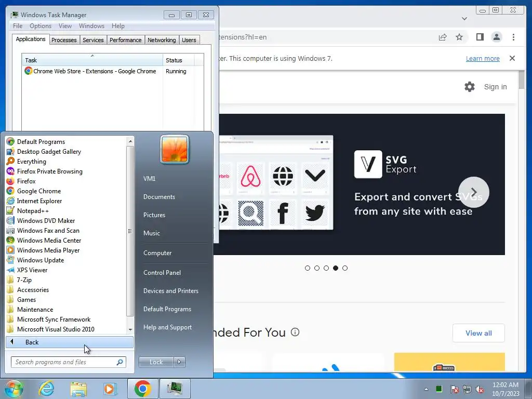Open the Chrome three-dot menu
This screenshot has height=399, width=532.
tap(513, 37)
